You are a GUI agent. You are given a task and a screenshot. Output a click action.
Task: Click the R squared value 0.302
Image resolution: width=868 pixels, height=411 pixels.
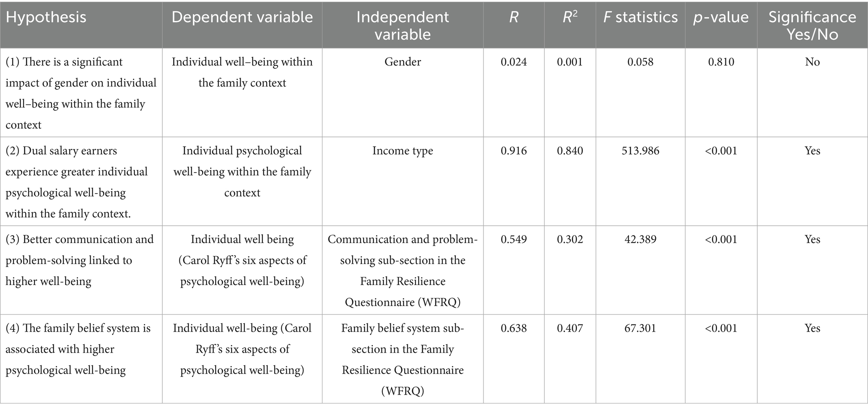coord(570,240)
